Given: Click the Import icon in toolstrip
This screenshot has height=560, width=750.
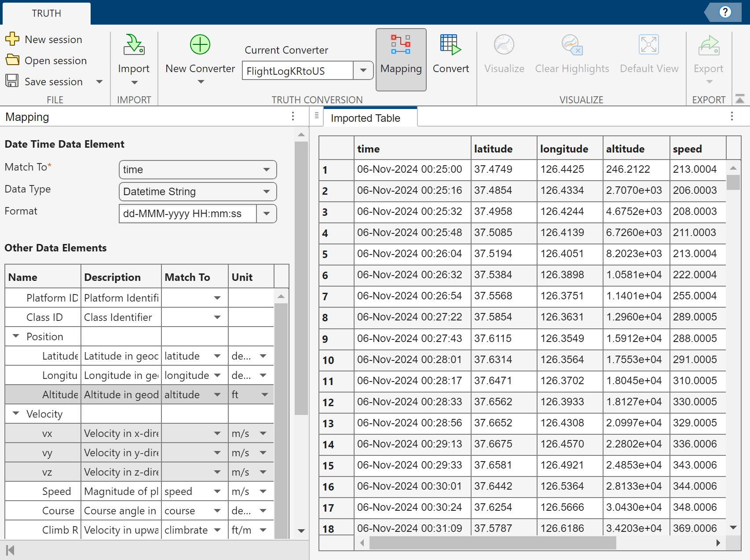Looking at the screenshot, I should [x=133, y=45].
